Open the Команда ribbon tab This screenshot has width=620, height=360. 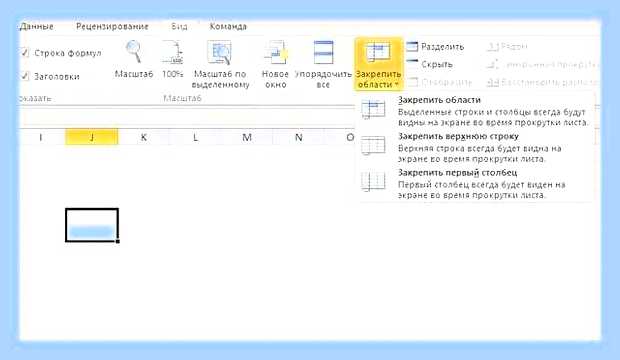tap(228, 27)
